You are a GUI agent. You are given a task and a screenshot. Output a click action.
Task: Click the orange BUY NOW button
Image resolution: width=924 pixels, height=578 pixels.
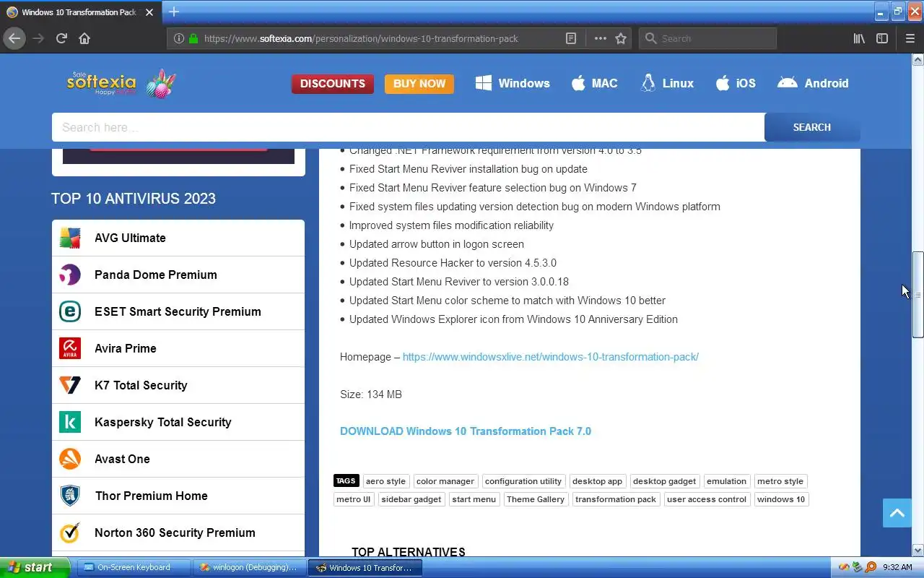click(x=419, y=84)
